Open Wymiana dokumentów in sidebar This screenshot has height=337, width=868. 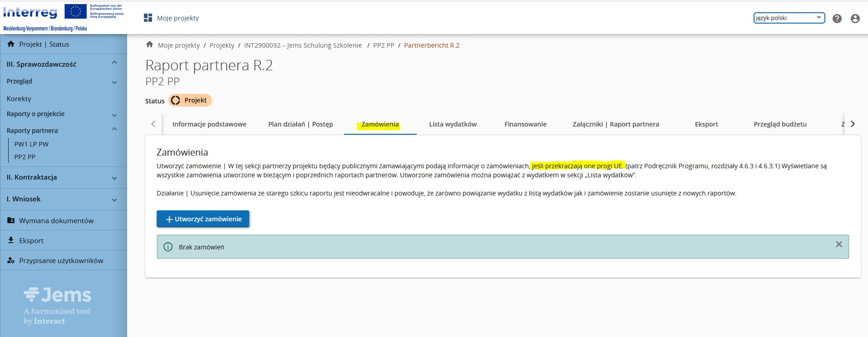pyautogui.click(x=56, y=221)
